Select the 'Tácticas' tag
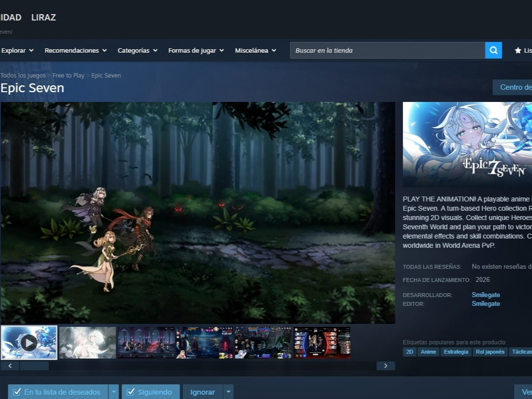This screenshot has width=532, height=399. [x=520, y=352]
